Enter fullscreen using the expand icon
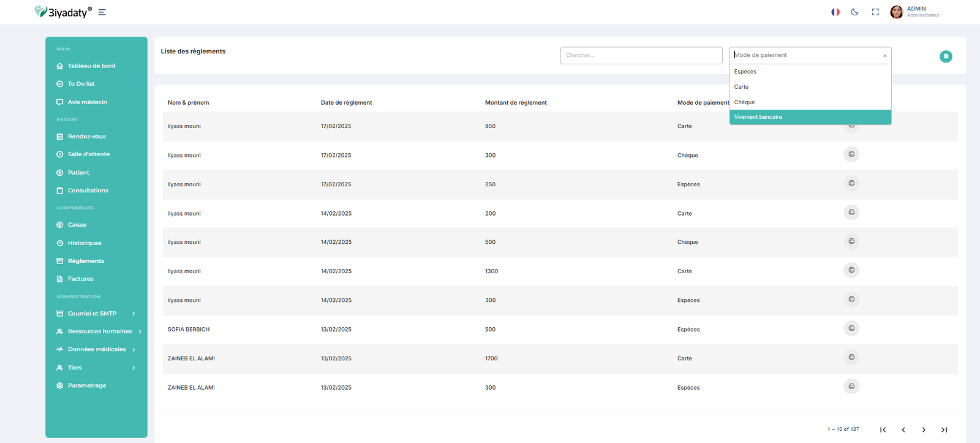 click(875, 12)
